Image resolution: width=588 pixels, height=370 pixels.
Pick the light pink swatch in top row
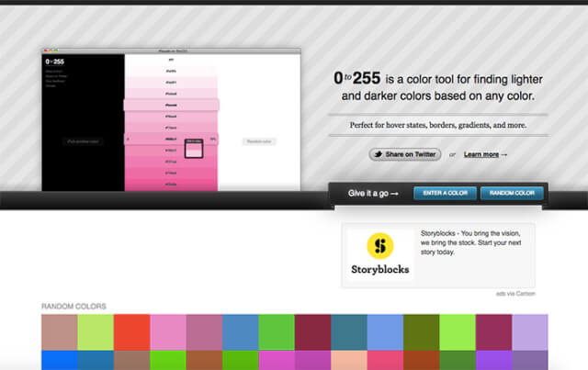point(168,332)
